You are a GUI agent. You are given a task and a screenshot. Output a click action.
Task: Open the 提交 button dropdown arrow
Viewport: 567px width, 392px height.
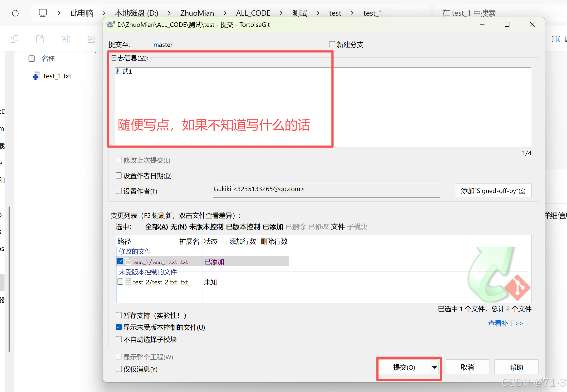pos(435,367)
